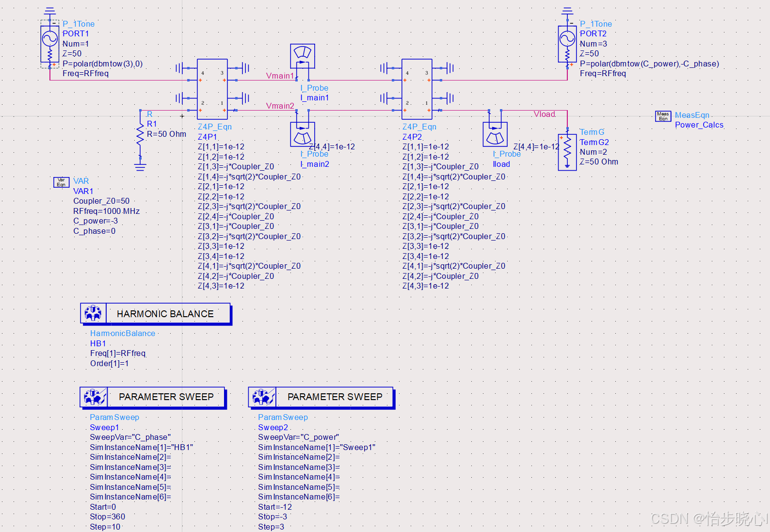Screen dimensions: 770x532
Task: Click the Power_Calcs label
Action: 699,125
